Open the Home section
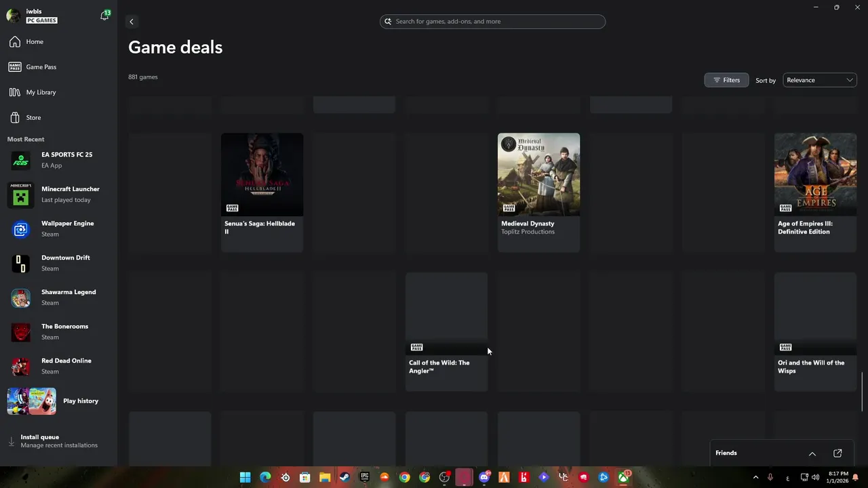This screenshot has width=868, height=488. click(58, 42)
